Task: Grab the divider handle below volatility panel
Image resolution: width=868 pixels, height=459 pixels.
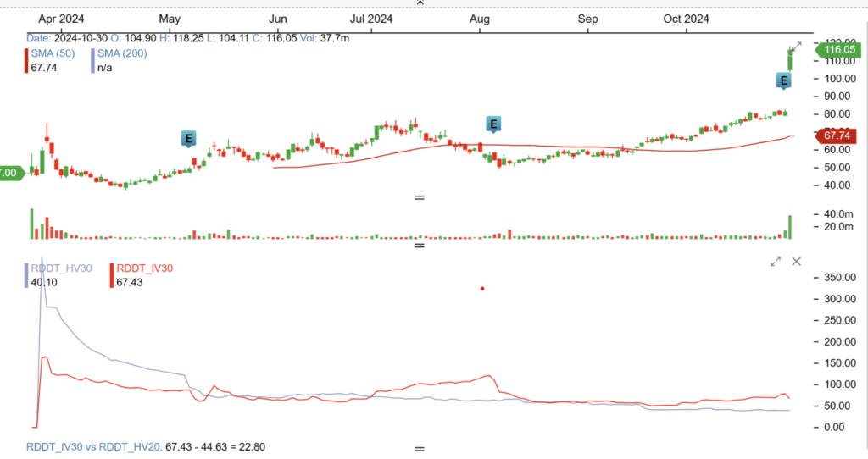Action: click(420, 449)
